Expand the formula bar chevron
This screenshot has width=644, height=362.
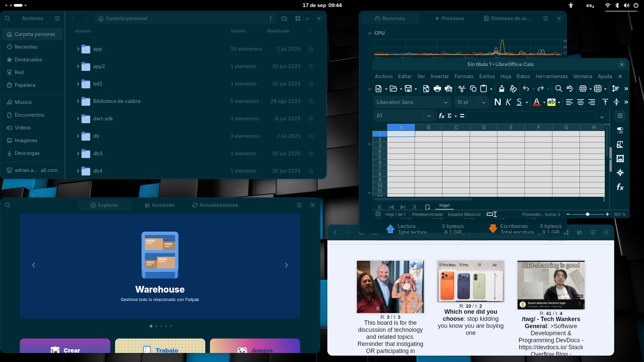tap(602, 117)
